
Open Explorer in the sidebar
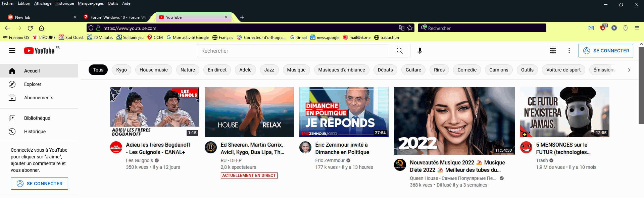[39, 84]
